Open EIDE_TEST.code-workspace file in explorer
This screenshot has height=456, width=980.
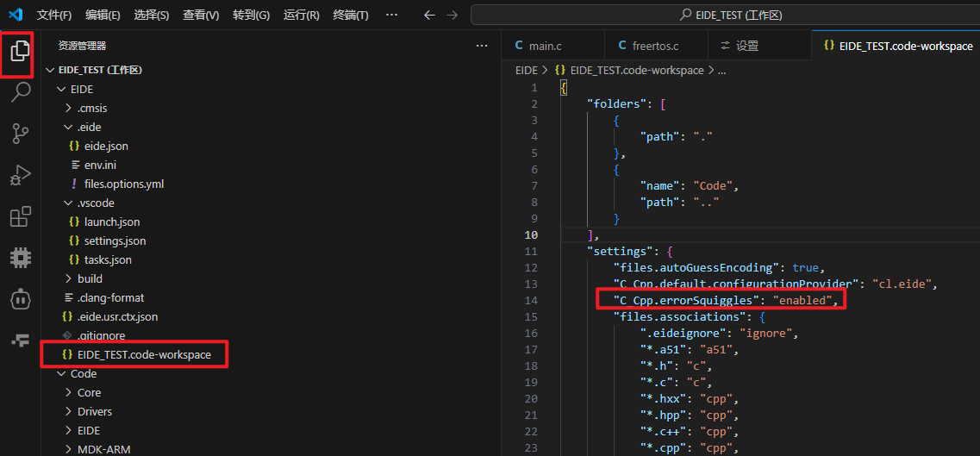[x=143, y=355]
